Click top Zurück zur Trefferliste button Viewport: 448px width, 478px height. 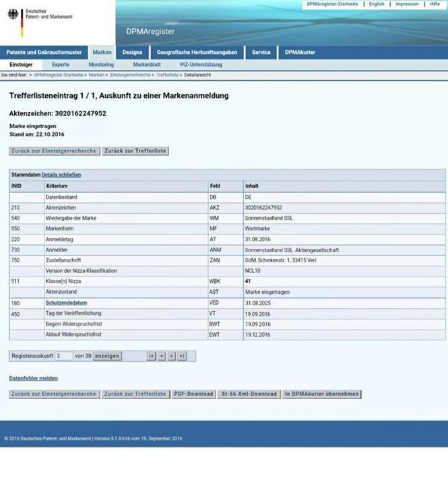(135, 151)
